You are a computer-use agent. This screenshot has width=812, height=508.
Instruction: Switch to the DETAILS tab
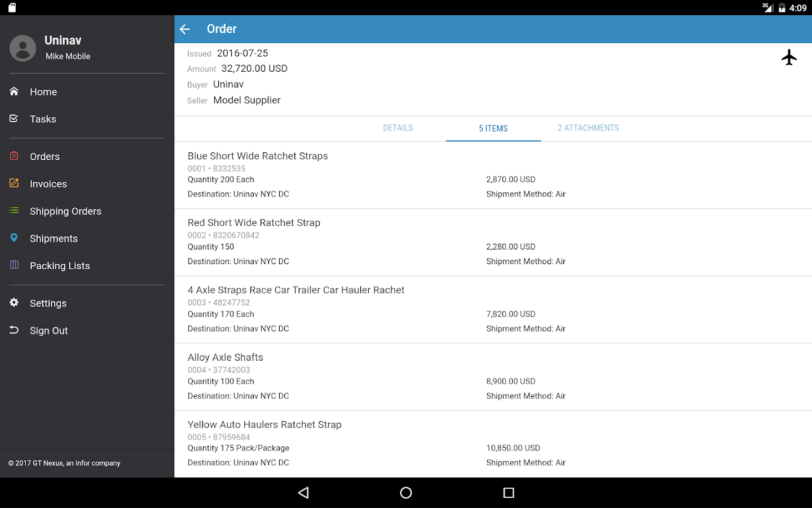pos(398,128)
